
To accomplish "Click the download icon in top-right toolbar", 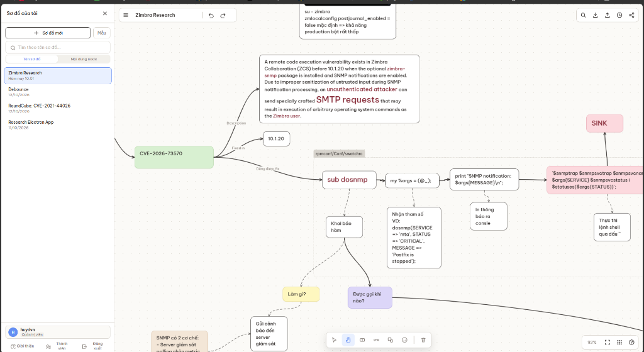I will point(595,15).
